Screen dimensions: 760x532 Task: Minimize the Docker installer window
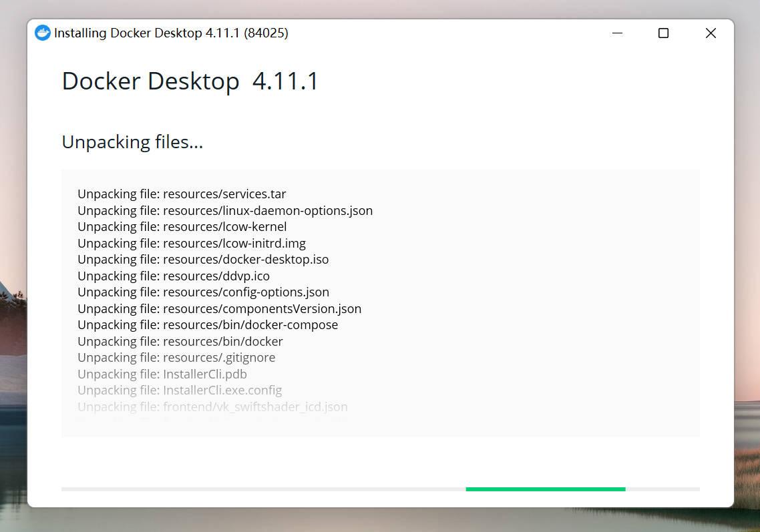click(x=616, y=33)
